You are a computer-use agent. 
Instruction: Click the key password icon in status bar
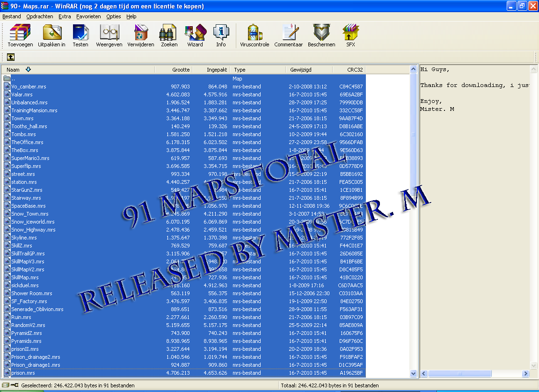[x=15, y=385]
